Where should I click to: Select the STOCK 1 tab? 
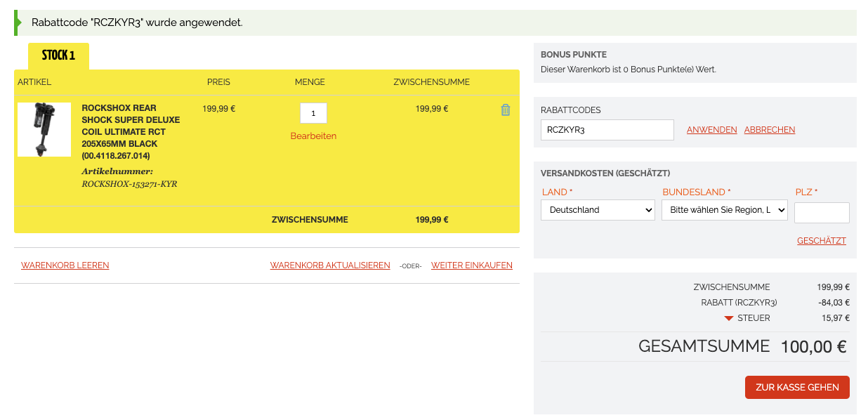tap(58, 56)
